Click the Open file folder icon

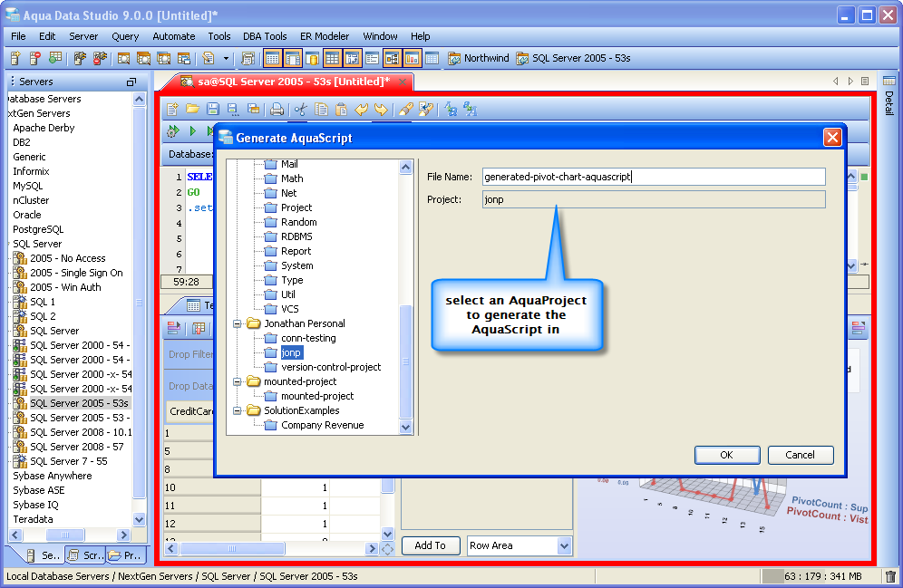click(192, 109)
